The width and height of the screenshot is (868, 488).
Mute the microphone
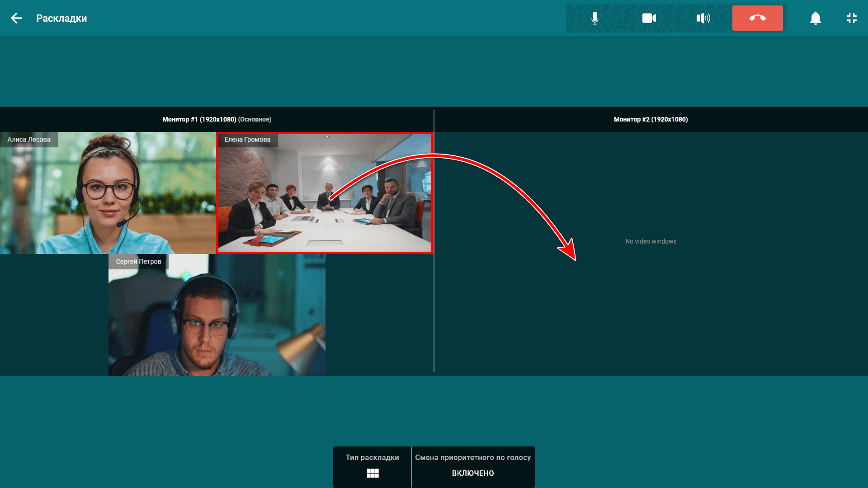pos(595,18)
